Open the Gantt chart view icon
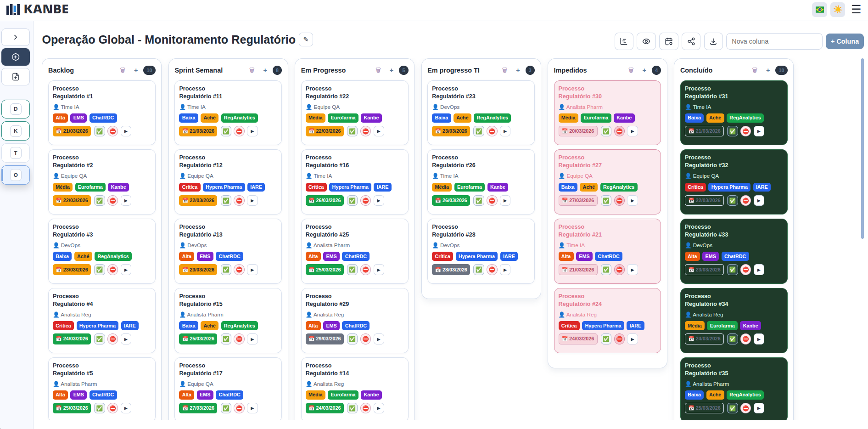Image resolution: width=868 pixels, height=429 pixels. (x=623, y=41)
